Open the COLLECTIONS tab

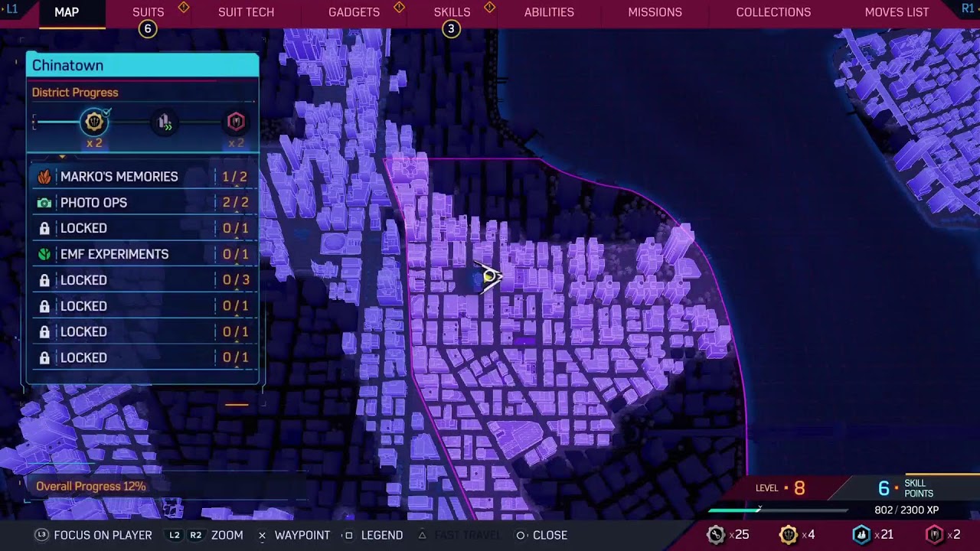pyautogui.click(x=773, y=12)
